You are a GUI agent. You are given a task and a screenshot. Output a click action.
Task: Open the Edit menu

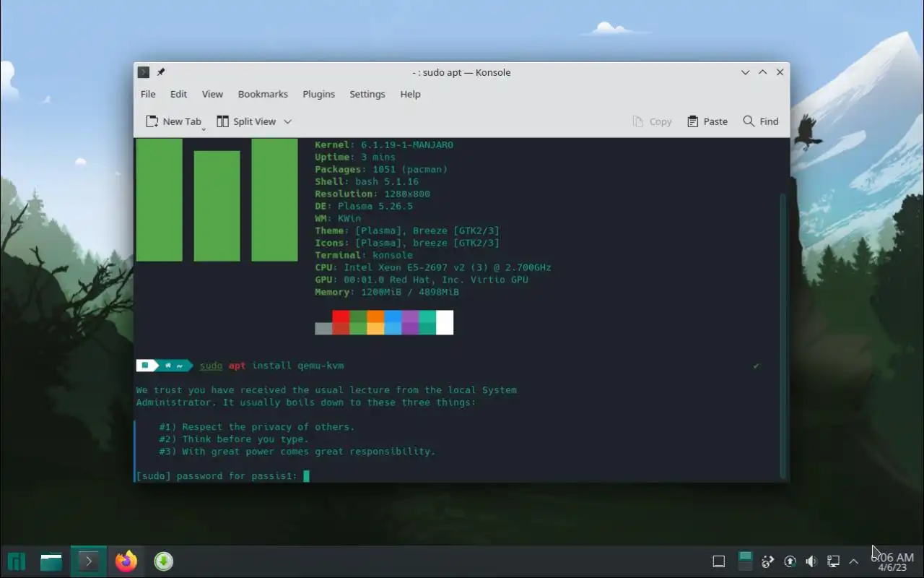point(178,94)
